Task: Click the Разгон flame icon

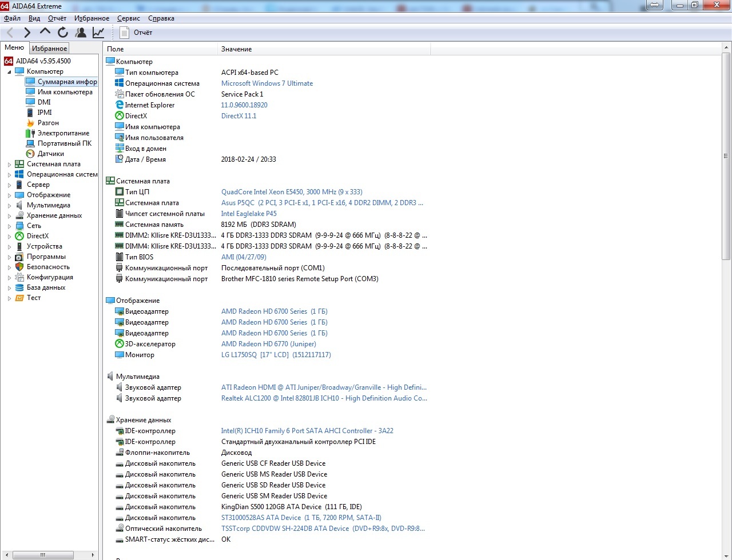Action: click(x=30, y=123)
